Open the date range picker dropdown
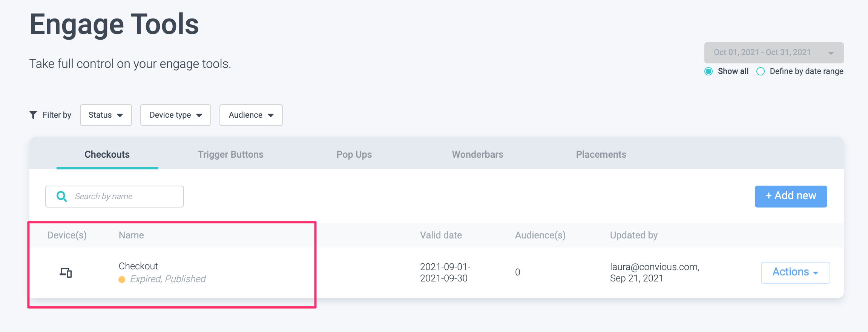Screen dimensions: 868x332 [773, 53]
